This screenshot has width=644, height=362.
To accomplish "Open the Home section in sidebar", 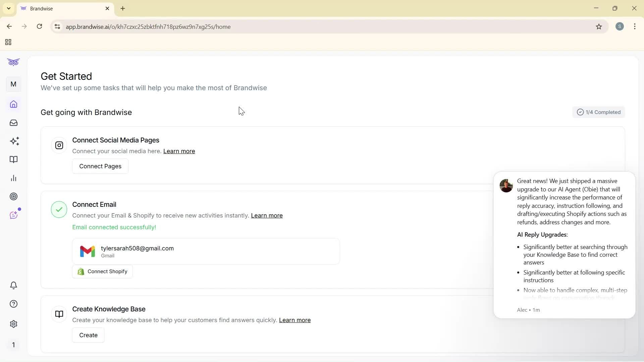I will pos(13,104).
